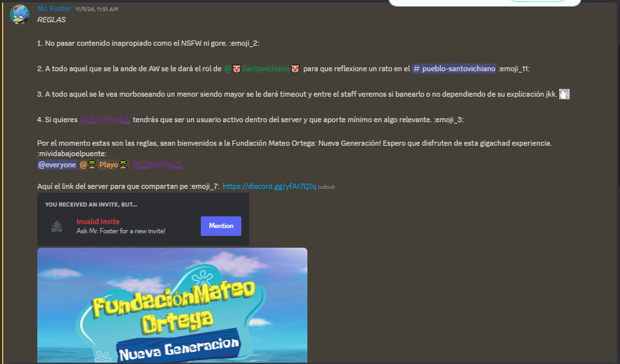Click rule 1 text about NSFW content

tap(148, 44)
